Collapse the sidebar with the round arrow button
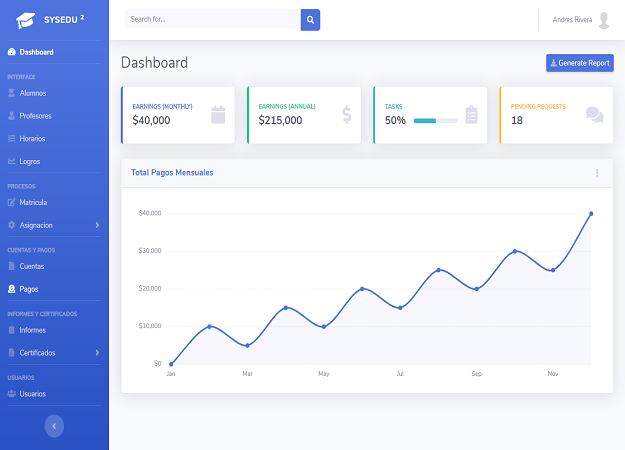 pyautogui.click(x=54, y=426)
